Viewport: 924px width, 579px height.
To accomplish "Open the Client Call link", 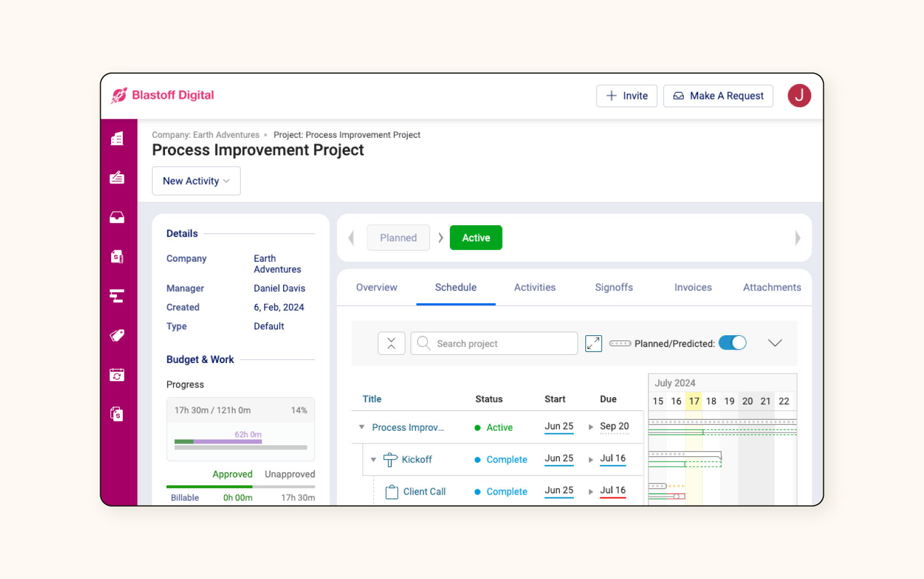I will 424,492.
